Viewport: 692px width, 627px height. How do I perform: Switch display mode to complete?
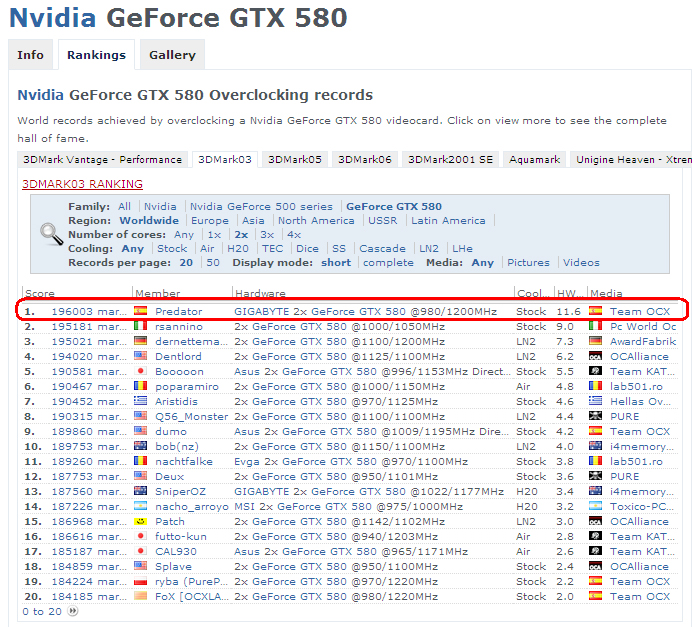tap(388, 263)
